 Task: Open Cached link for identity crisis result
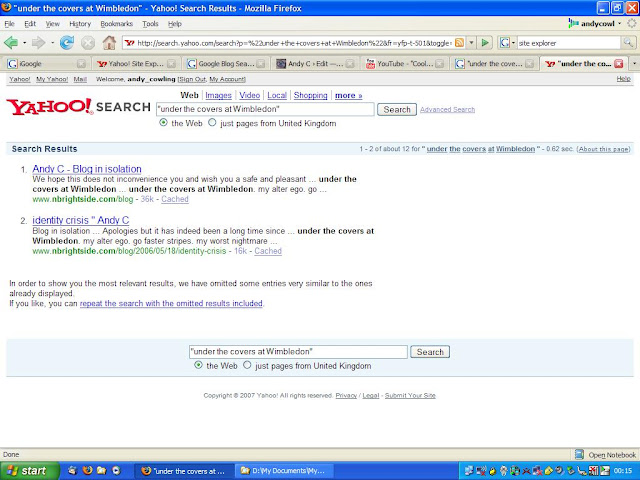coord(268,251)
